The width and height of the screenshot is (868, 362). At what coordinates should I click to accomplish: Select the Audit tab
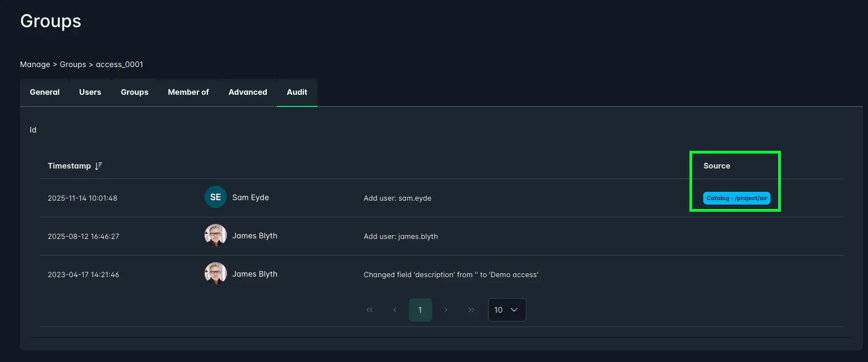(x=297, y=92)
